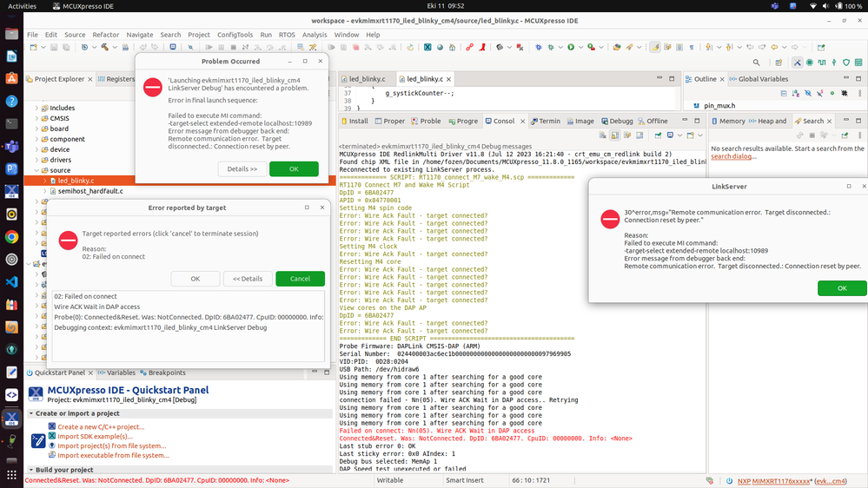Expand the drivers folder
Viewport: 868px width, 488px height.
click(x=36, y=160)
